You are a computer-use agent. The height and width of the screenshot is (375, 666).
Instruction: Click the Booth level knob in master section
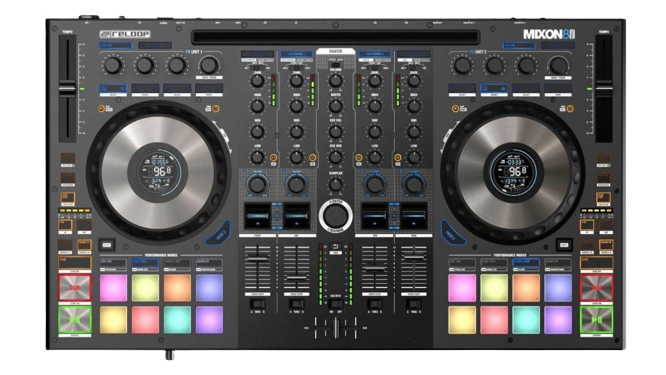(x=336, y=106)
